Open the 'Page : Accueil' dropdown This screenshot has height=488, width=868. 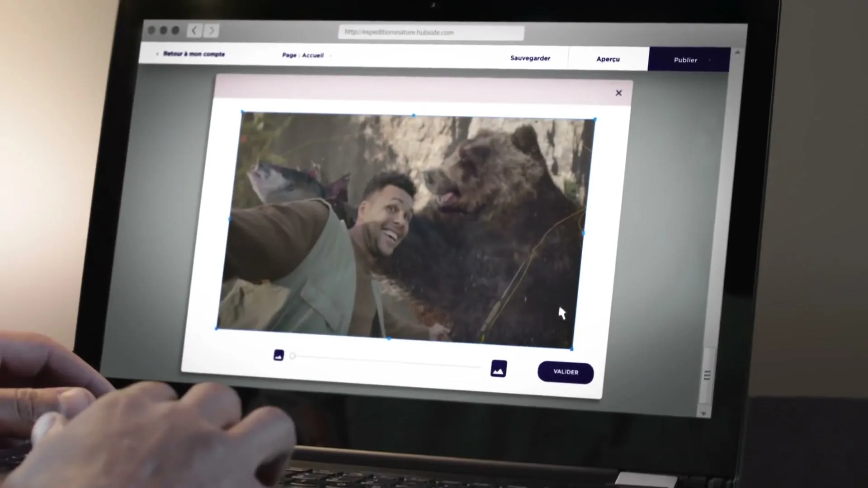pos(307,55)
